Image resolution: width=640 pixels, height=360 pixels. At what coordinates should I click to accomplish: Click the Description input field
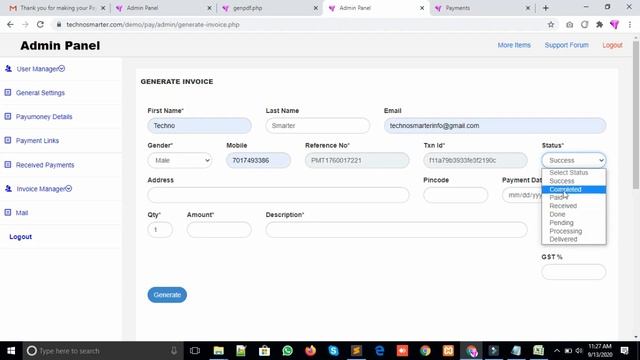point(396,230)
